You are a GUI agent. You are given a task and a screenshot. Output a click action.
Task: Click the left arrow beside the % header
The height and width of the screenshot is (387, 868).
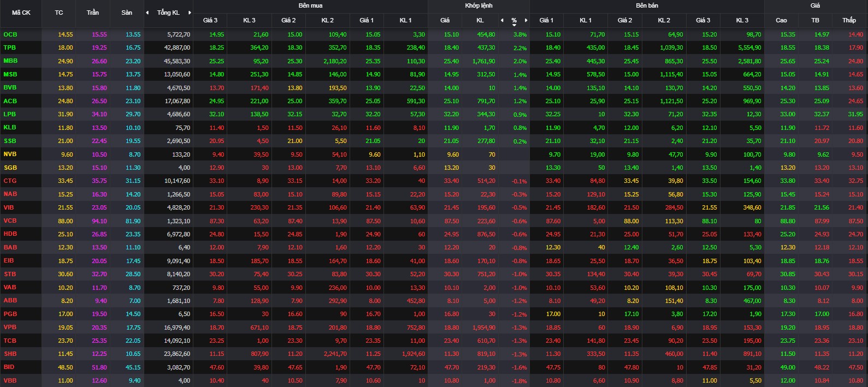coord(502,20)
